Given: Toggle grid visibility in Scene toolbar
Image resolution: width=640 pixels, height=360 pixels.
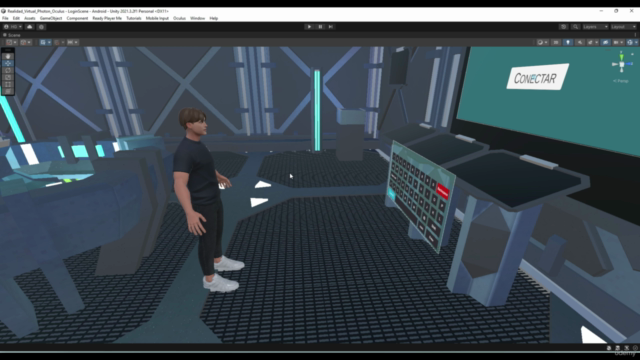Looking at the screenshot, I should (x=43, y=42).
